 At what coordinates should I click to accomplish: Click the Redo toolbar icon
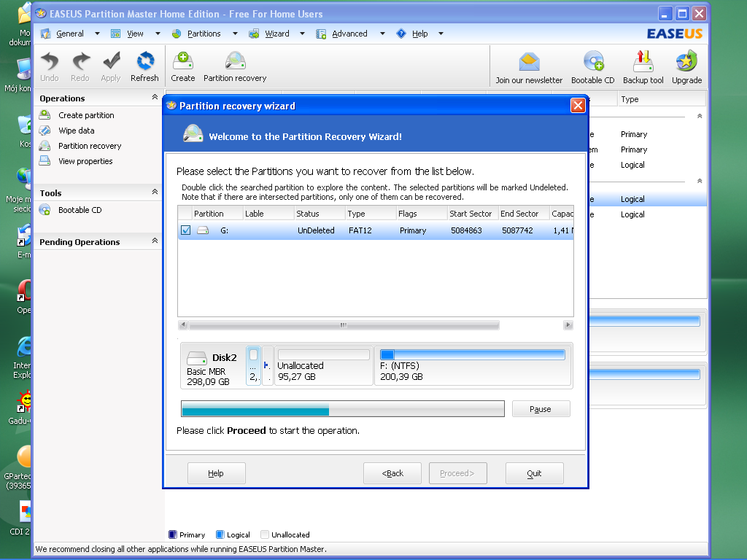pyautogui.click(x=80, y=62)
